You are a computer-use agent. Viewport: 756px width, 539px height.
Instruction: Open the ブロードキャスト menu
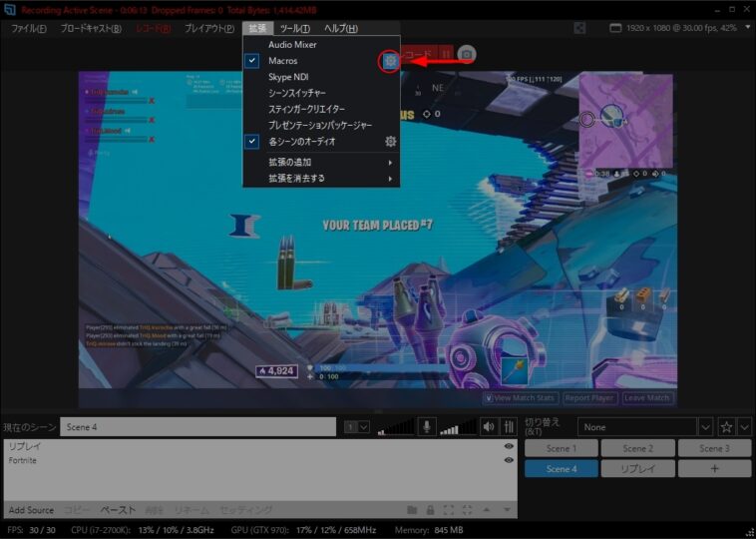click(x=91, y=29)
